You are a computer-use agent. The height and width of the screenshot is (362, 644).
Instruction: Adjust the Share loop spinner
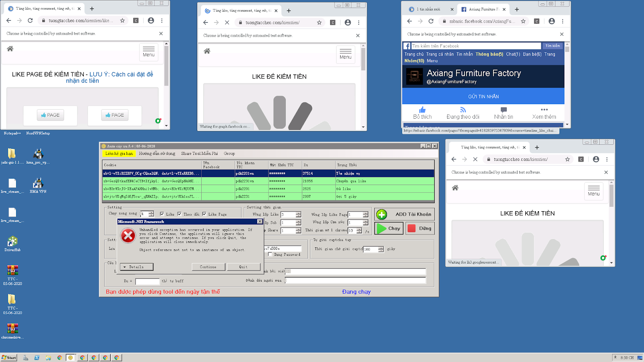pyautogui.click(x=298, y=230)
